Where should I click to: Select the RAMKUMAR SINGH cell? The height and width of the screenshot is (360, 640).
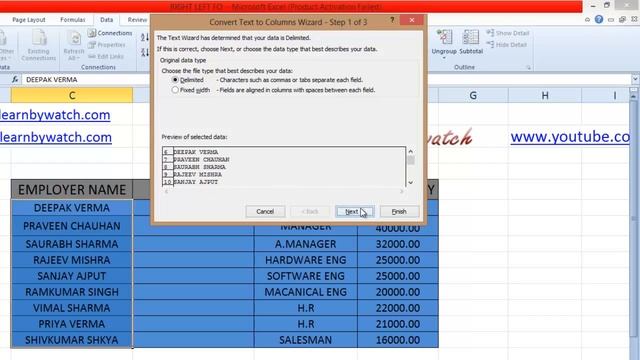pos(72,292)
